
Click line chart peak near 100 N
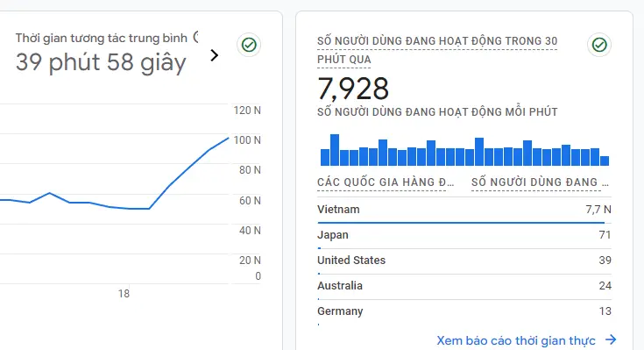coord(228,139)
